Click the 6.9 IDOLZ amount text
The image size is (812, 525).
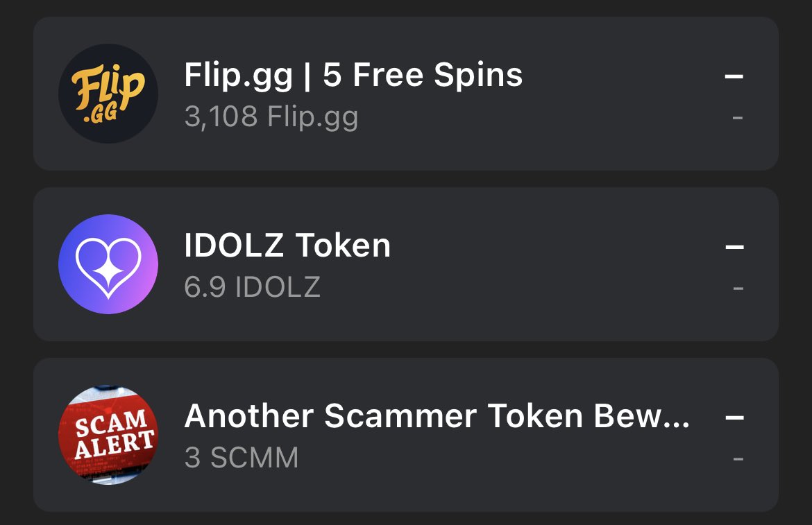click(x=253, y=286)
